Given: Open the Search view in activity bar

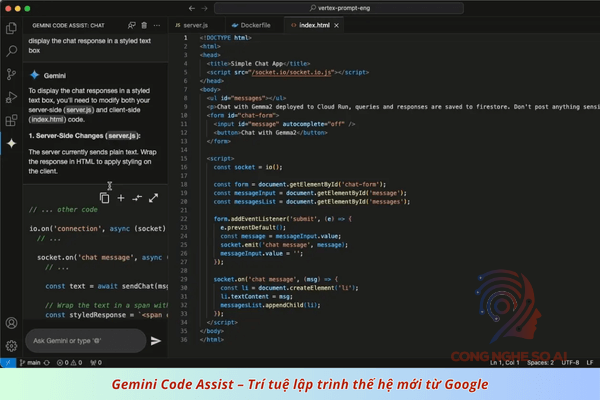Looking at the screenshot, I should coord(11,51).
